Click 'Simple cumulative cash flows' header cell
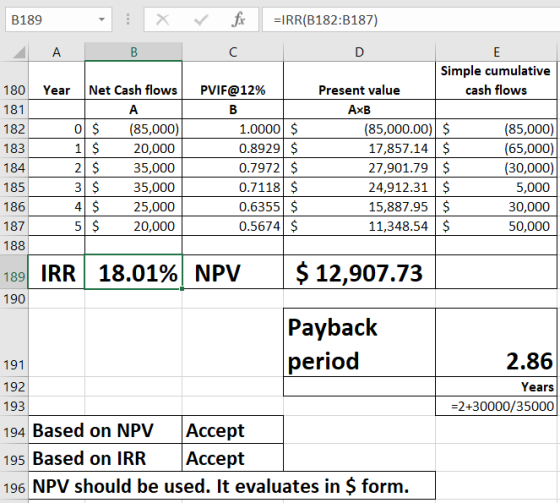Viewport: 560px width, 503px height. (x=496, y=81)
